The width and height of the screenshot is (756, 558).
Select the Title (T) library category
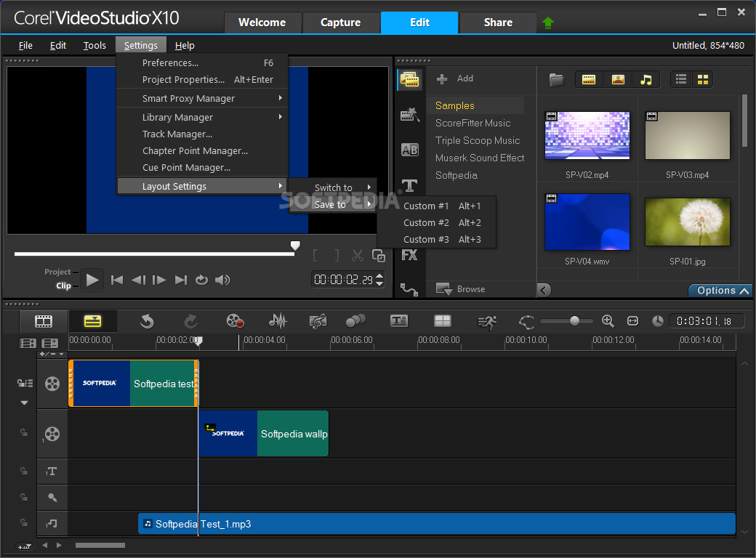[410, 185]
